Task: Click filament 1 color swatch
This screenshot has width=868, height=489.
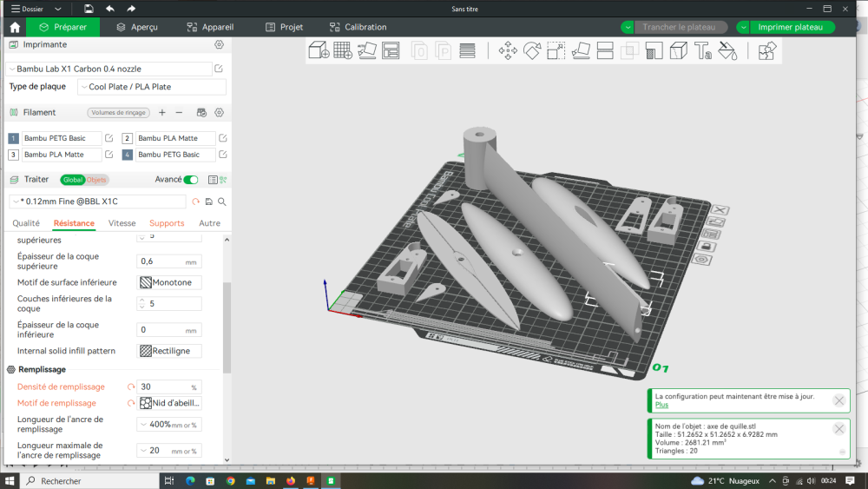Action: 13,138
